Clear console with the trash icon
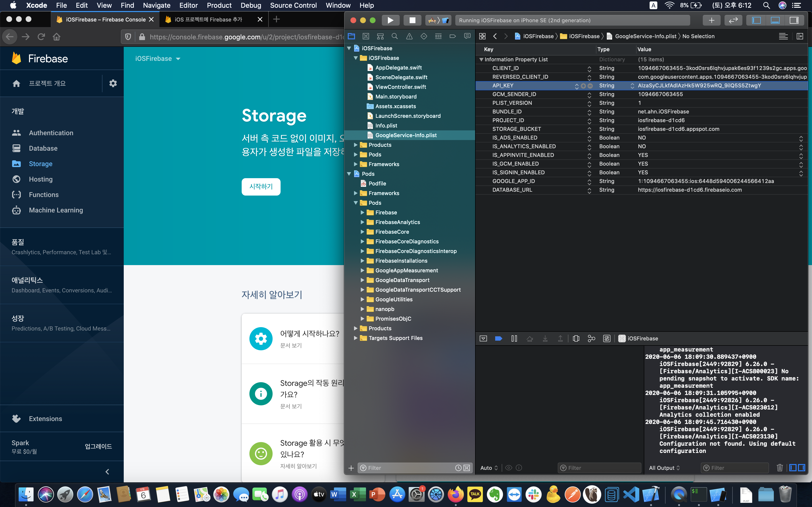This screenshot has width=812, height=507. pyautogui.click(x=779, y=468)
